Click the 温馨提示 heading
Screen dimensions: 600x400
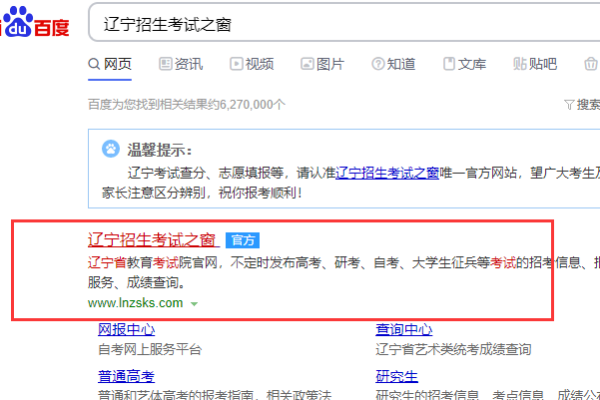pos(160,150)
